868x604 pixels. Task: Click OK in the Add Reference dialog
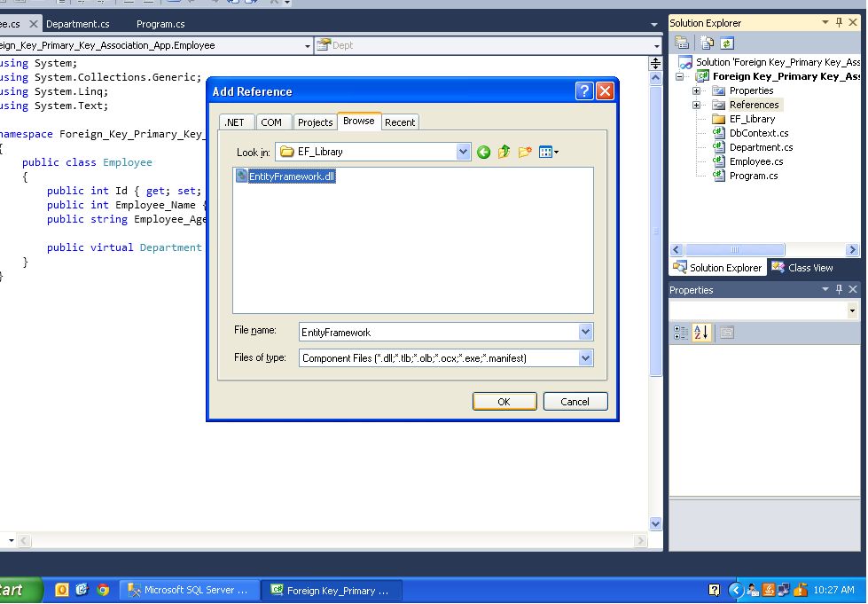[504, 402]
